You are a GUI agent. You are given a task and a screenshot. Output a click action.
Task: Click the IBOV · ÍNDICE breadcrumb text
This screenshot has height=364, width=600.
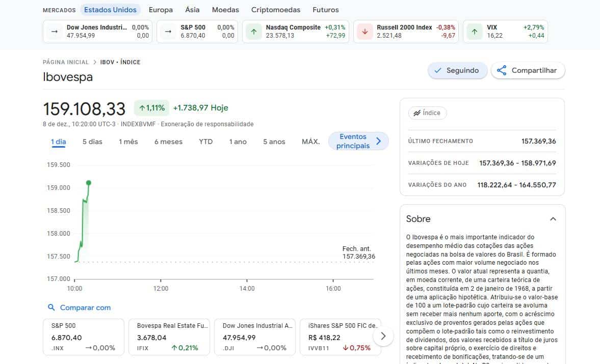[120, 62]
